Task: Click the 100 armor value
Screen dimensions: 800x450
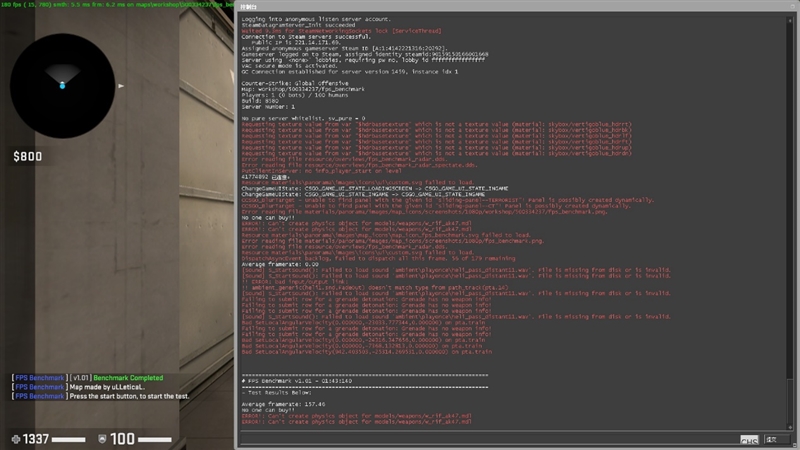Action: pyautogui.click(x=122, y=439)
